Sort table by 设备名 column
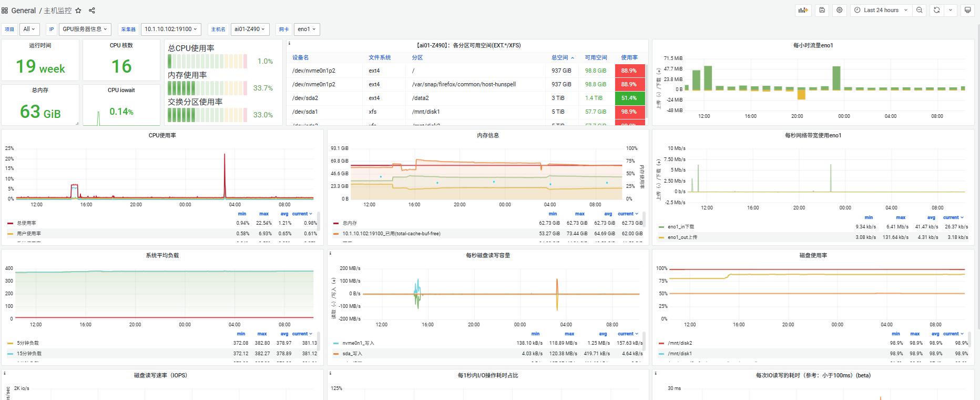 click(301, 58)
